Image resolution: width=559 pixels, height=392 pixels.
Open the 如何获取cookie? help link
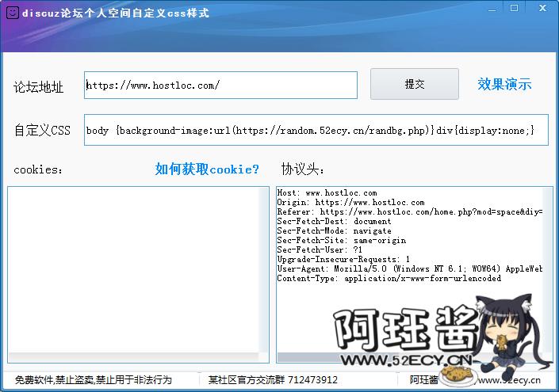(x=207, y=169)
